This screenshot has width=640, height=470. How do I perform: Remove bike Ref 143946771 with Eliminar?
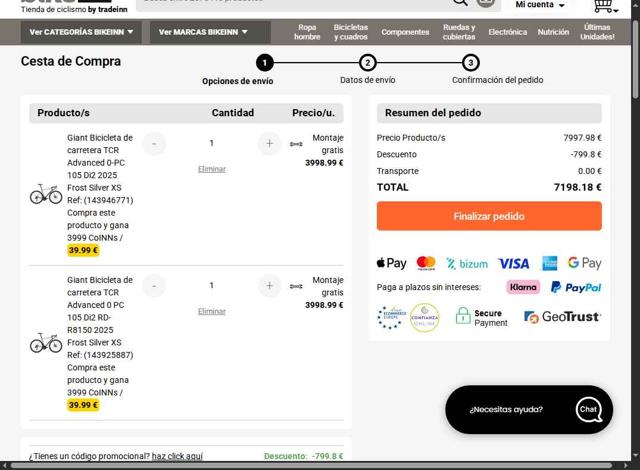[x=212, y=169]
